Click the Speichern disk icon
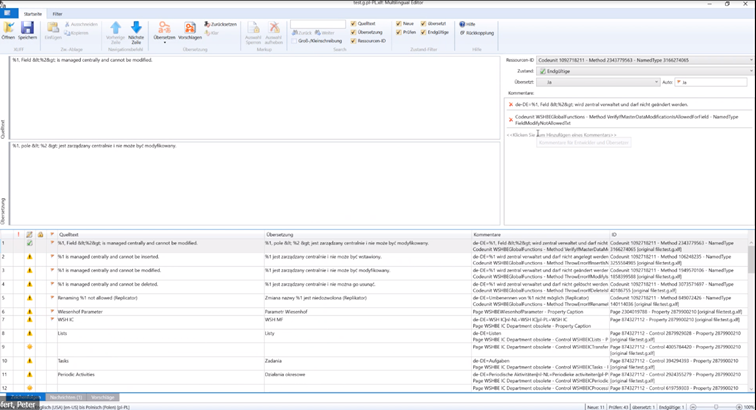Image resolution: width=756 pixels, height=410 pixels. click(27, 28)
